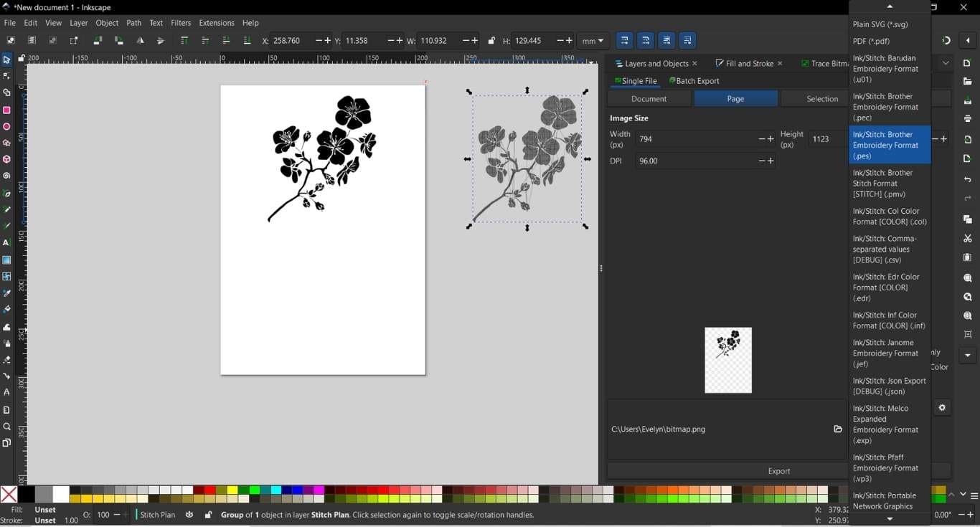Open export advanced settings gear

(x=942, y=408)
